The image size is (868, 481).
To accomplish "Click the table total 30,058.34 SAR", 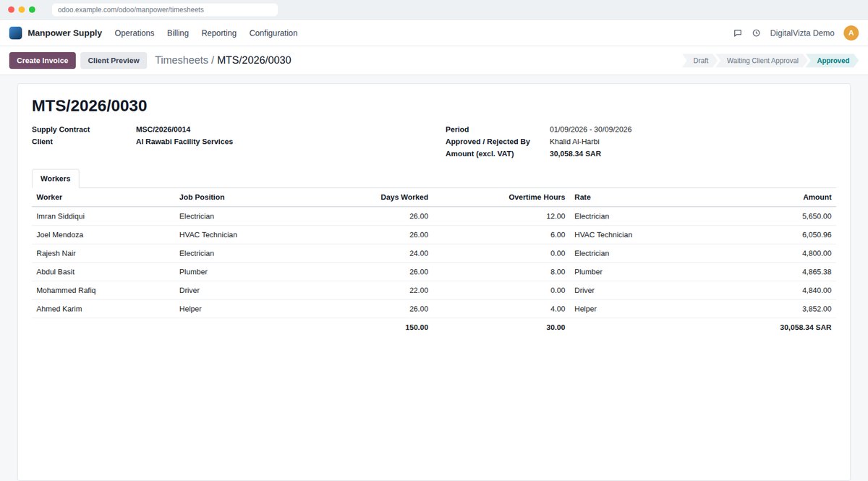I will [806, 328].
